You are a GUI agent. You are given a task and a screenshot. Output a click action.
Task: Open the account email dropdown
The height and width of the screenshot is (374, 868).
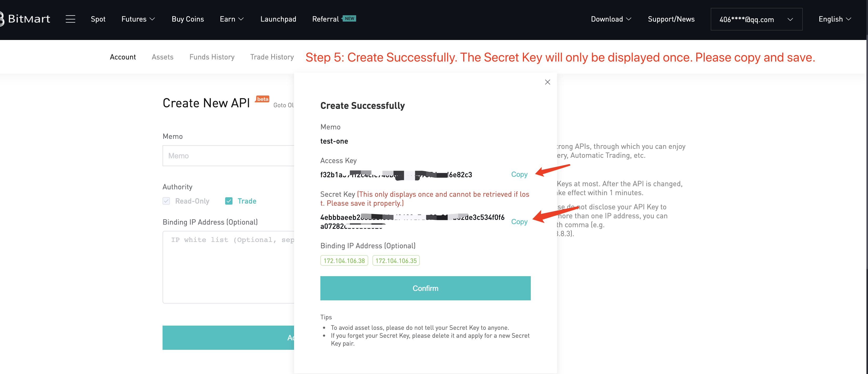[756, 19]
